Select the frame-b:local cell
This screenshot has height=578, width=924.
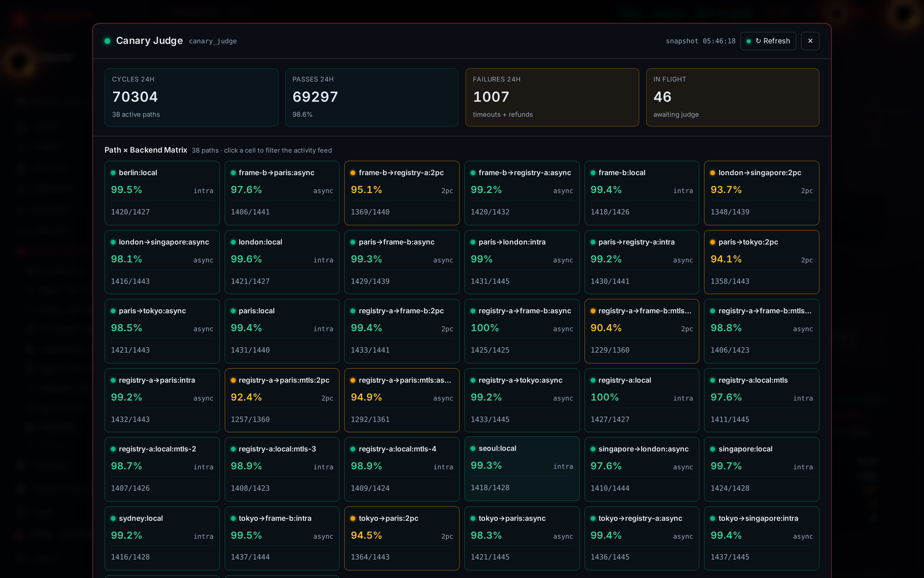(x=642, y=193)
